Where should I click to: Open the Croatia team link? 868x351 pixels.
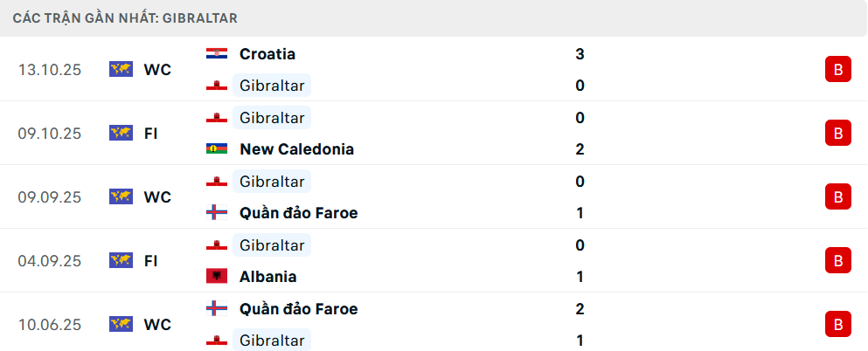(267, 54)
